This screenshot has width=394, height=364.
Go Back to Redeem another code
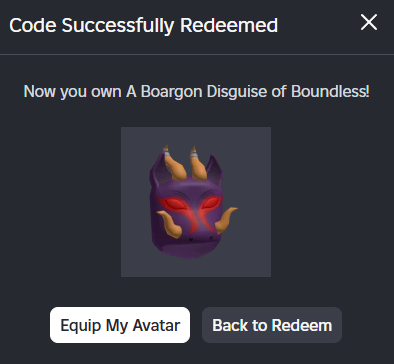coord(272,325)
